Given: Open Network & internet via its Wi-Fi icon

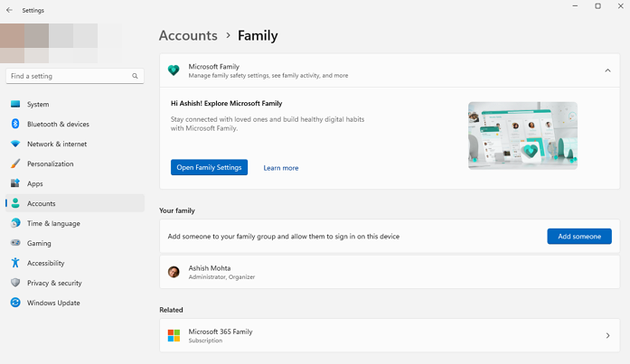Looking at the screenshot, I should tap(15, 144).
